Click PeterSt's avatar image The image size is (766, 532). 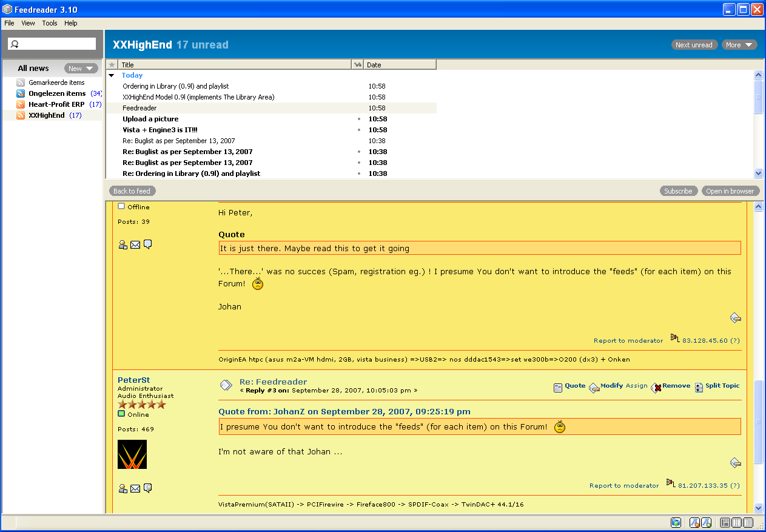click(132, 454)
